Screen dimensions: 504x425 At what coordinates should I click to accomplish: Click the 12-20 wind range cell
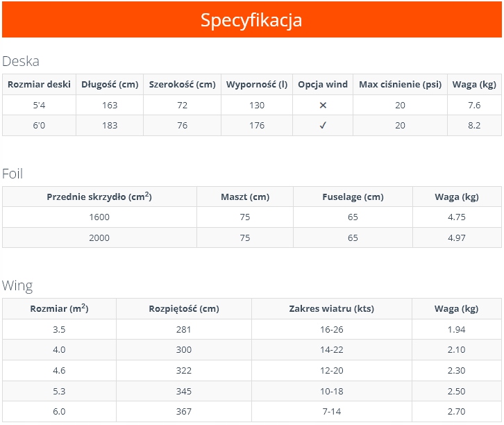click(x=332, y=371)
